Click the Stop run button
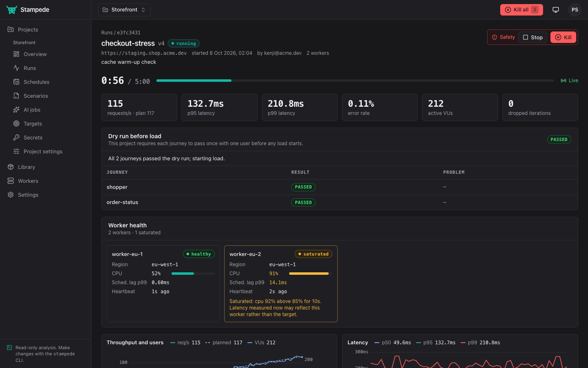The width and height of the screenshot is (588, 368). point(532,37)
